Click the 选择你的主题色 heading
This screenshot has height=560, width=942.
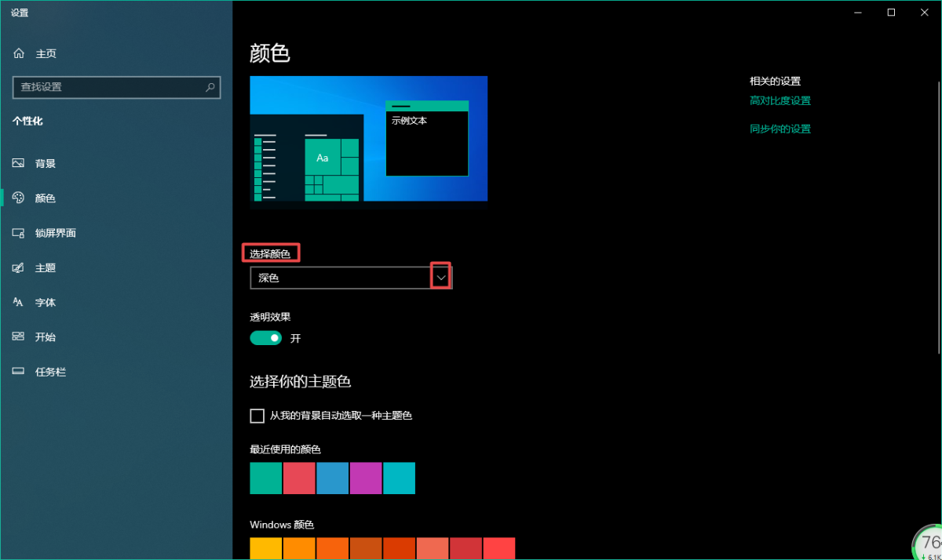[300, 382]
